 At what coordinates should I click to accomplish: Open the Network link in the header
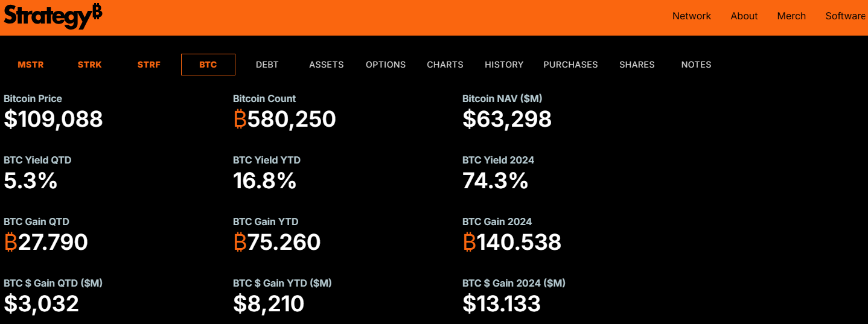[x=691, y=16]
